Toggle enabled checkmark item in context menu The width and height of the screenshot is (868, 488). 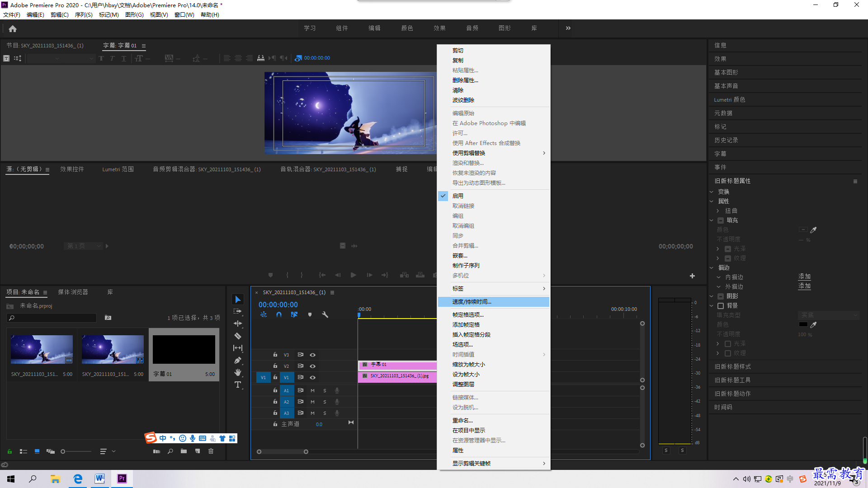(494, 196)
